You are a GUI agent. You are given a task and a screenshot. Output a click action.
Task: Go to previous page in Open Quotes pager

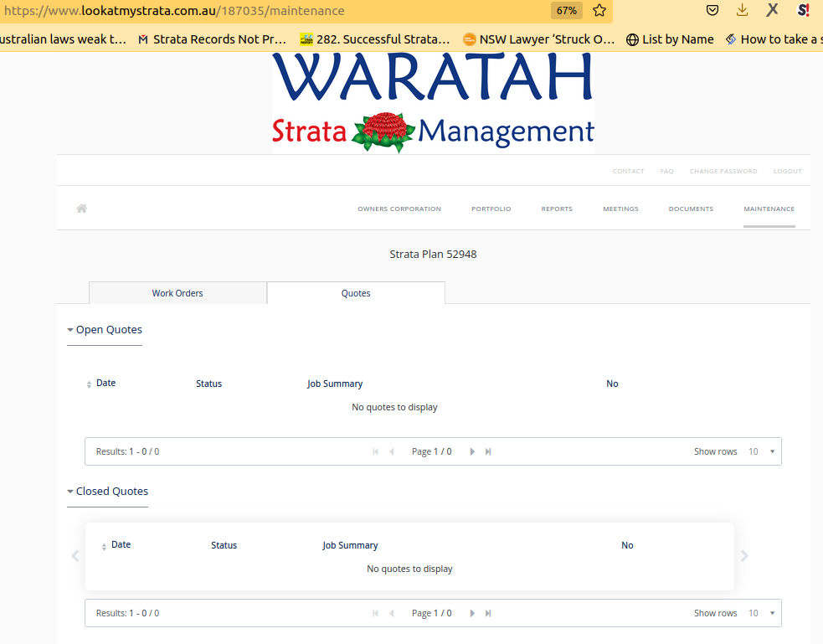pos(392,451)
